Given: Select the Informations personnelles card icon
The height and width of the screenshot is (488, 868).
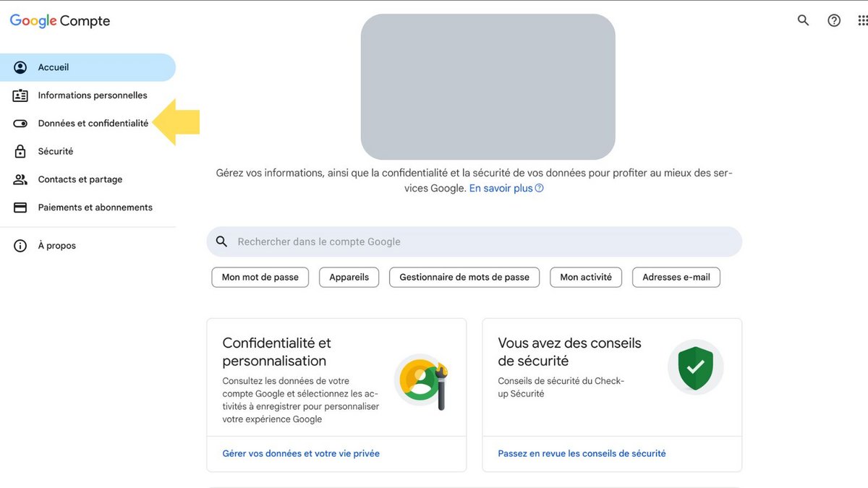Looking at the screenshot, I should (20, 95).
